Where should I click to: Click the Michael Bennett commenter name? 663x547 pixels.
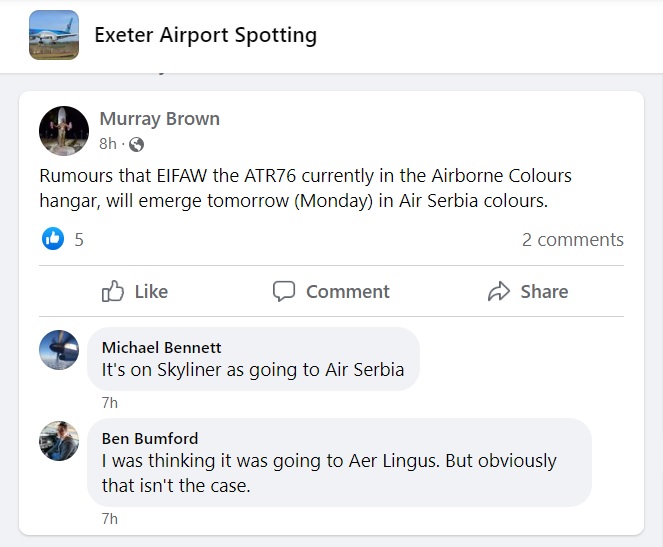[x=162, y=347]
